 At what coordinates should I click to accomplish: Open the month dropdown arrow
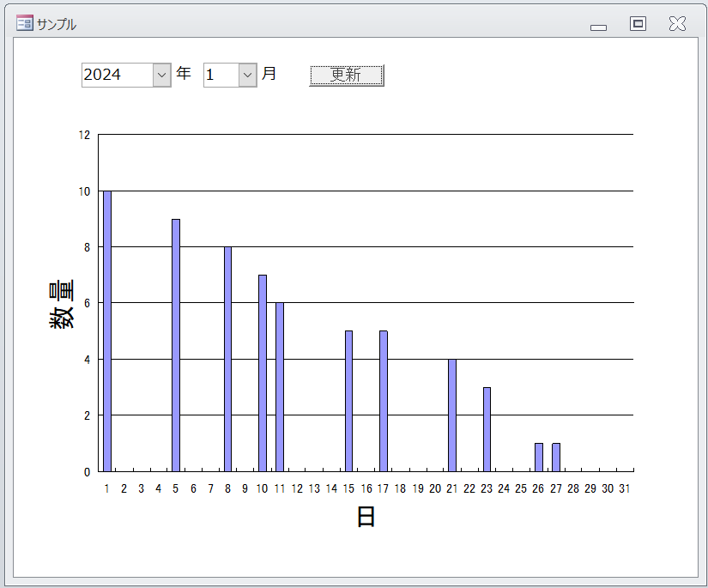(x=247, y=75)
